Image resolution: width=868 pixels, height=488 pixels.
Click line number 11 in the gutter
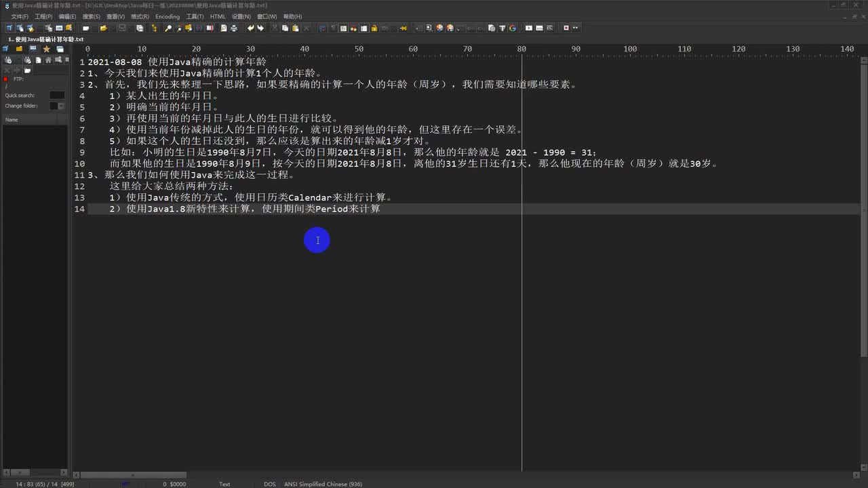click(80, 175)
